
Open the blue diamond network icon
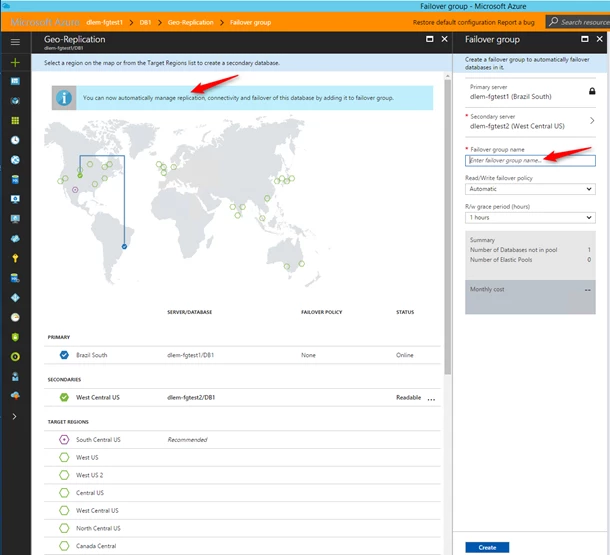click(15, 298)
